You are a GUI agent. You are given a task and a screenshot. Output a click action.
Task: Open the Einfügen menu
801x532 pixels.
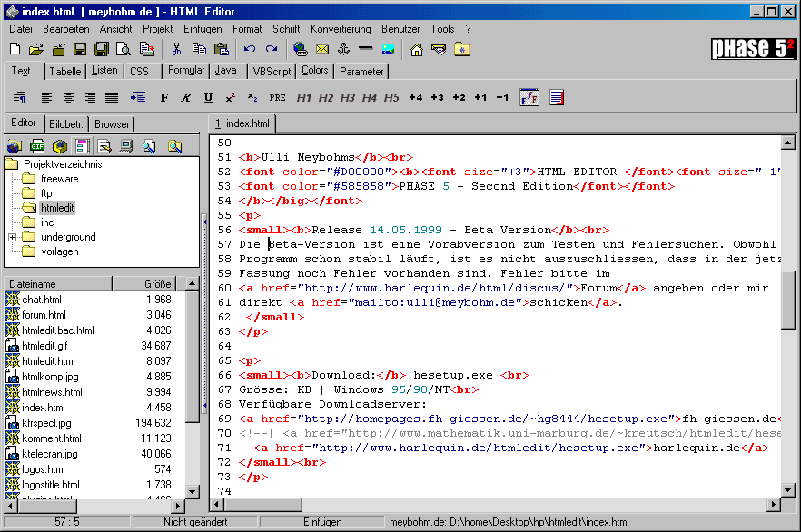point(203,29)
